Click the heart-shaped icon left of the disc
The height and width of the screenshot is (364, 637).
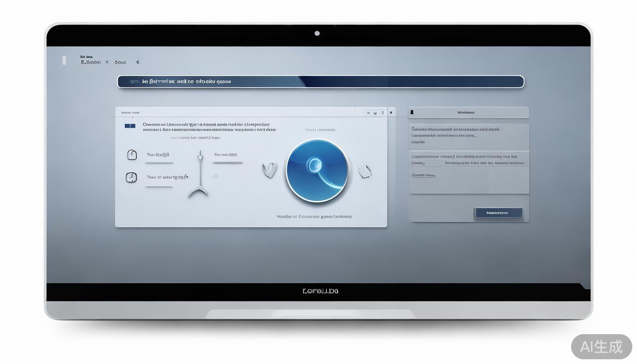click(x=269, y=170)
